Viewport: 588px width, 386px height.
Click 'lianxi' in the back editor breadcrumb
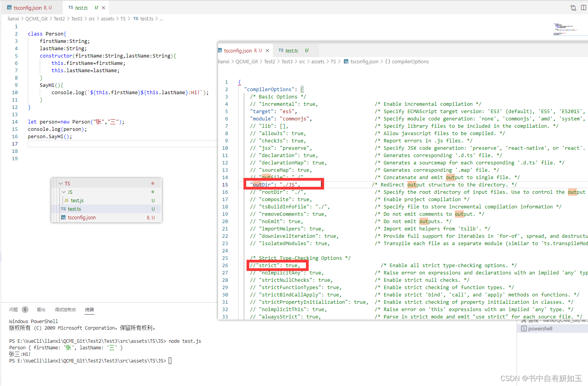(x=14, y=19)
